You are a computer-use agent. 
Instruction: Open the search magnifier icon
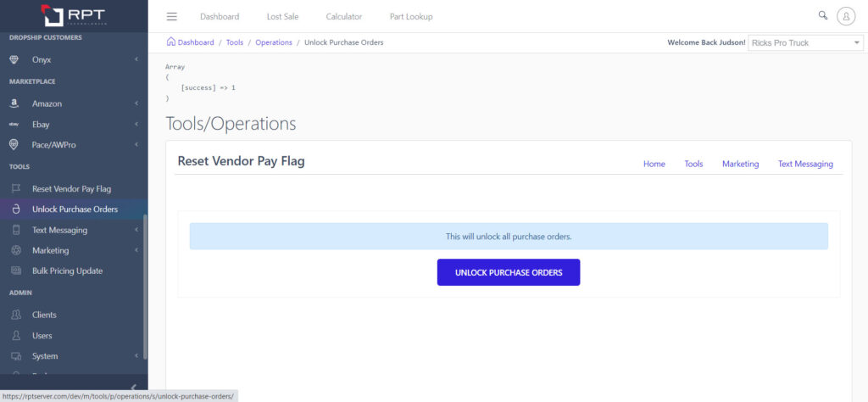click(x=823, y=15)
